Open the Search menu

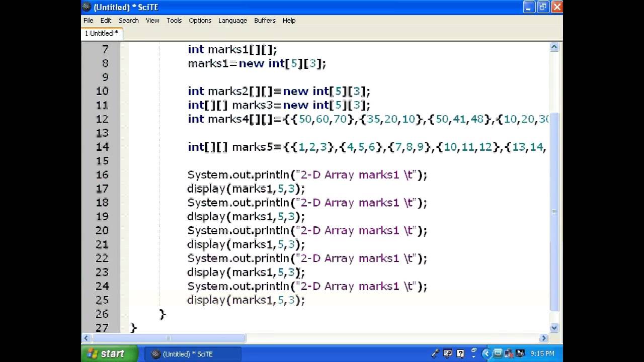(128, 21)
